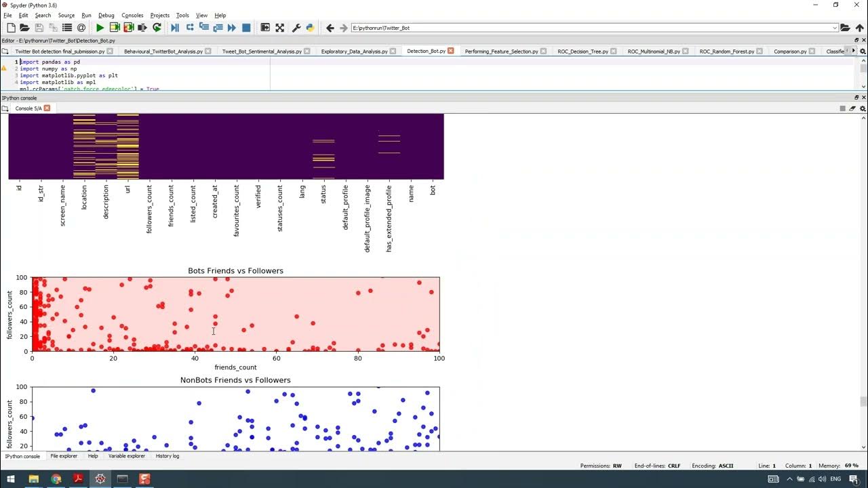Close the Console 5/A tab
The width and height of the screenshot is (868, 488).
(x=47, y=108)
